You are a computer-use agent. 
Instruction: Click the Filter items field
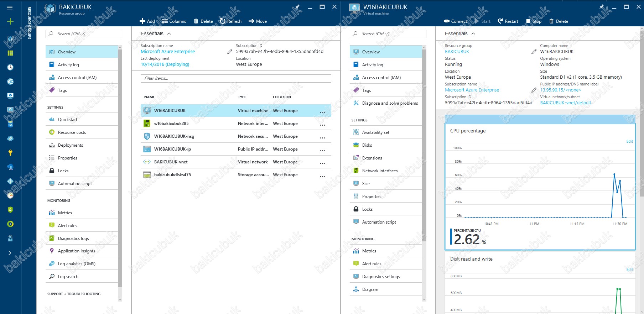pos(236,78)
